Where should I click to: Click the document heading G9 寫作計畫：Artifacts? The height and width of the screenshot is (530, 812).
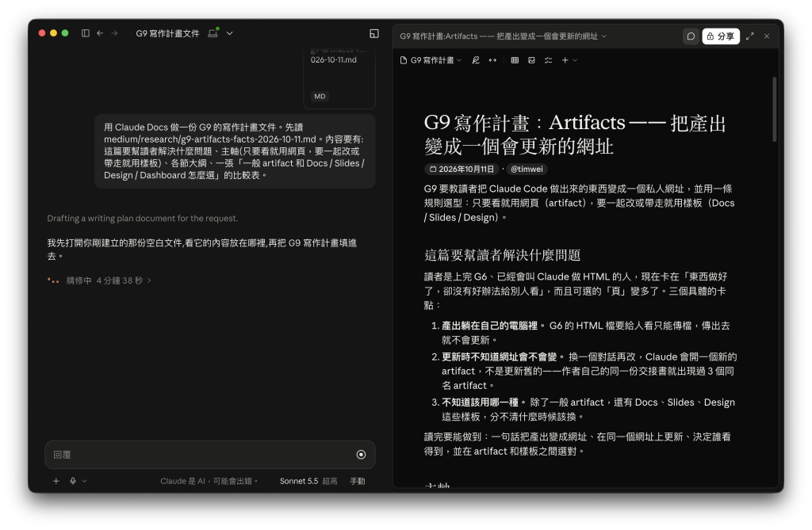coord(575,134)
